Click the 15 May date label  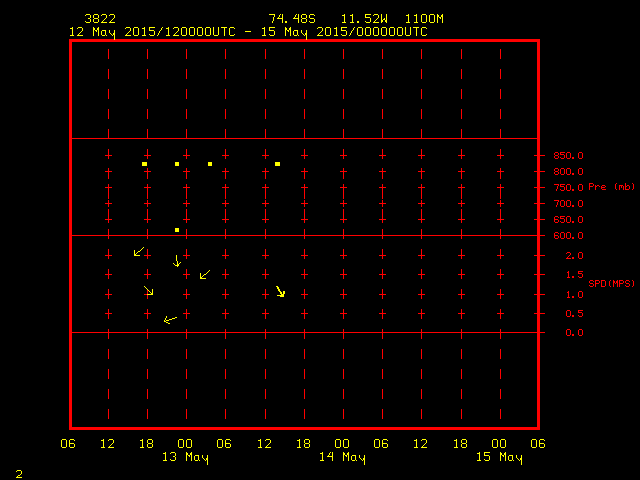tap(499, 457)
